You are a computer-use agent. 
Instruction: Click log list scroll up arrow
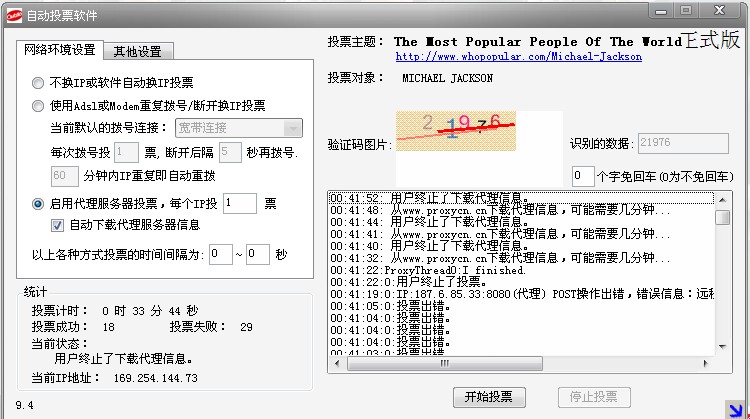722,199
